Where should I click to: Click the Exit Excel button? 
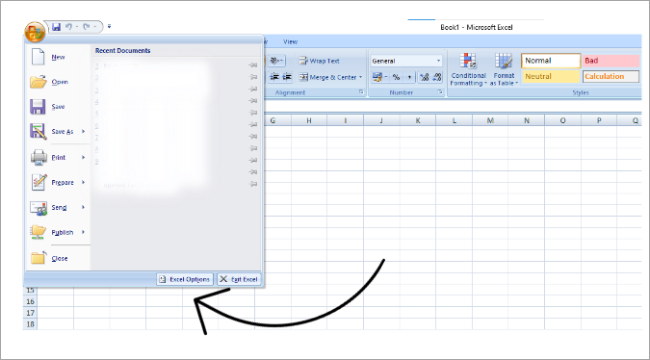point(239,279)
